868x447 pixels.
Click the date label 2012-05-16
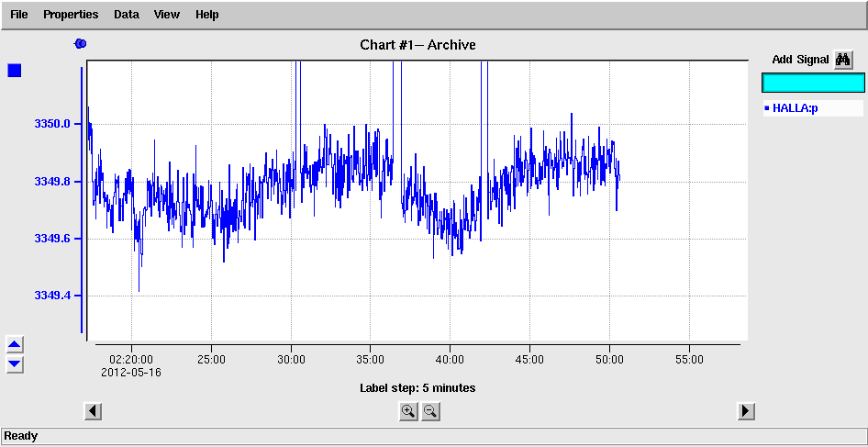pyautogui.click(x=131, y=373)
